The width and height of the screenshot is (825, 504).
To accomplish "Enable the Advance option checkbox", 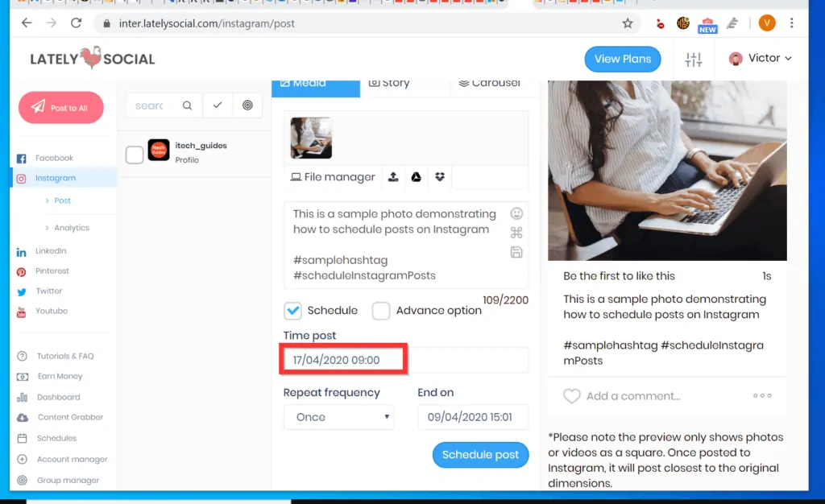I will tap(380, 311).
